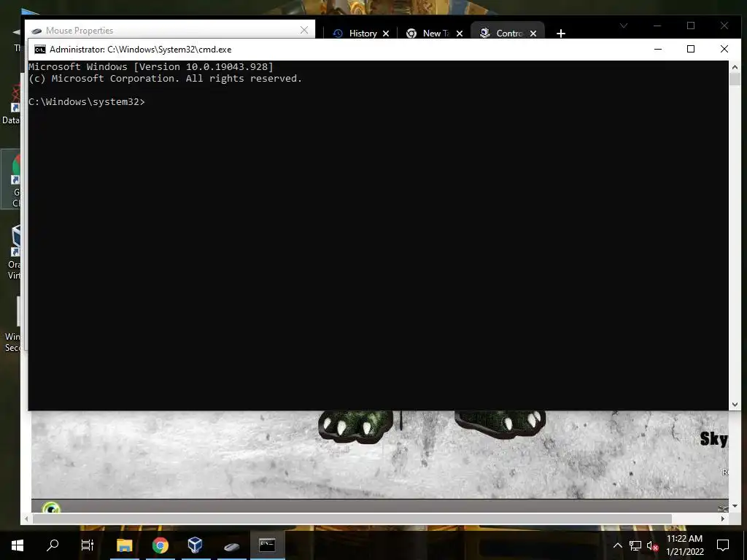Close the Mouse Properties dialog
The width and height of the screenshot is (747, 560).
(x=304, y=30)
